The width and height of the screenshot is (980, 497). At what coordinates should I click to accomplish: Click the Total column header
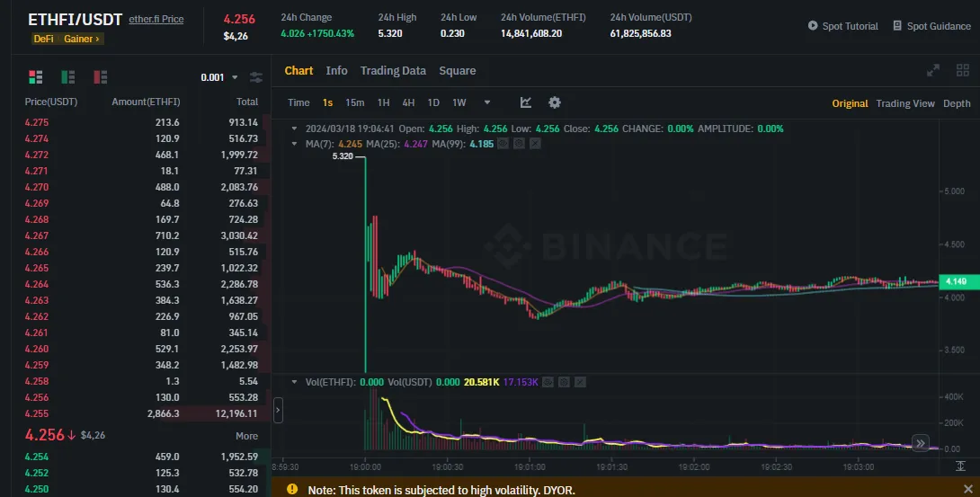(247, 102)
